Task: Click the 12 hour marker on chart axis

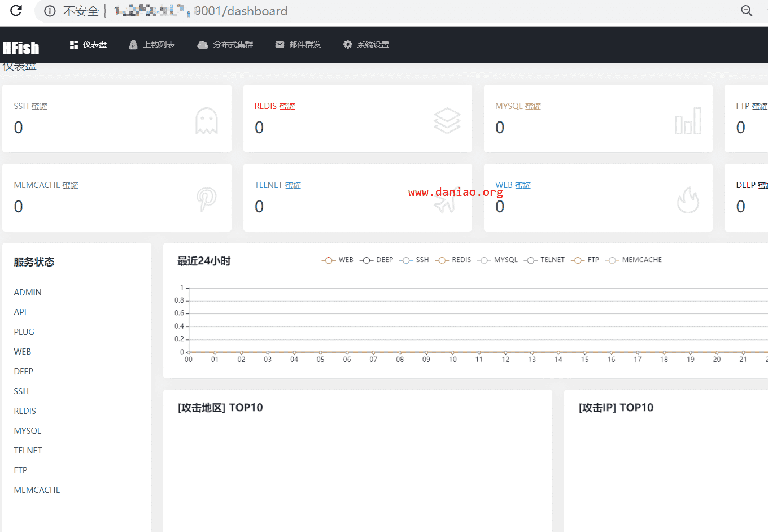Action: [505, 360]
